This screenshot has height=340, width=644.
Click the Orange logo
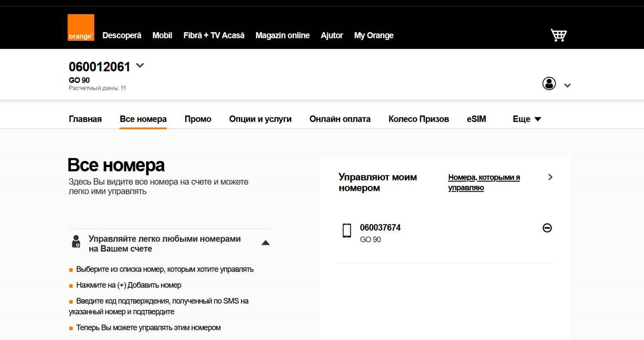[x=81, y=27]
